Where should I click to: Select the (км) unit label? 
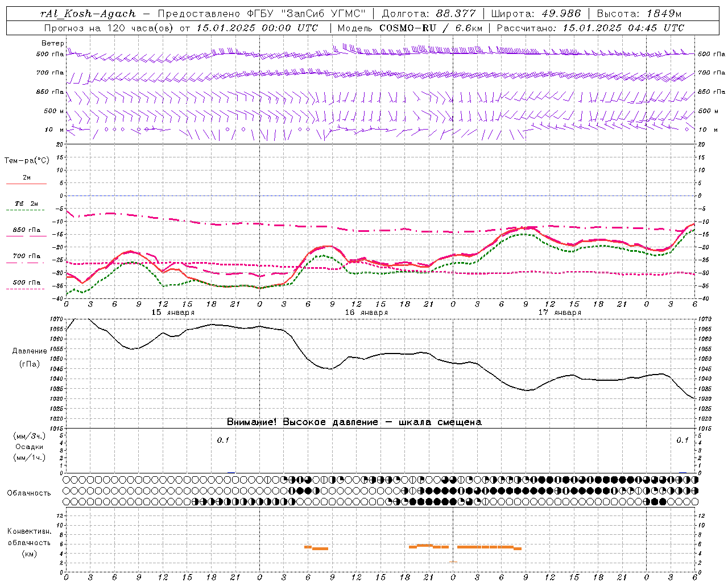point(30,554)
